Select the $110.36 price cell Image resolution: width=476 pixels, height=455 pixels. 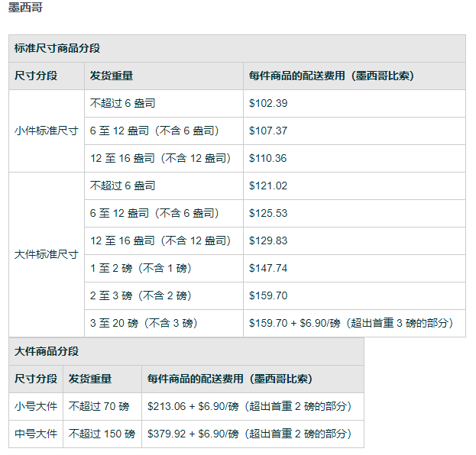tap(268, 158)
